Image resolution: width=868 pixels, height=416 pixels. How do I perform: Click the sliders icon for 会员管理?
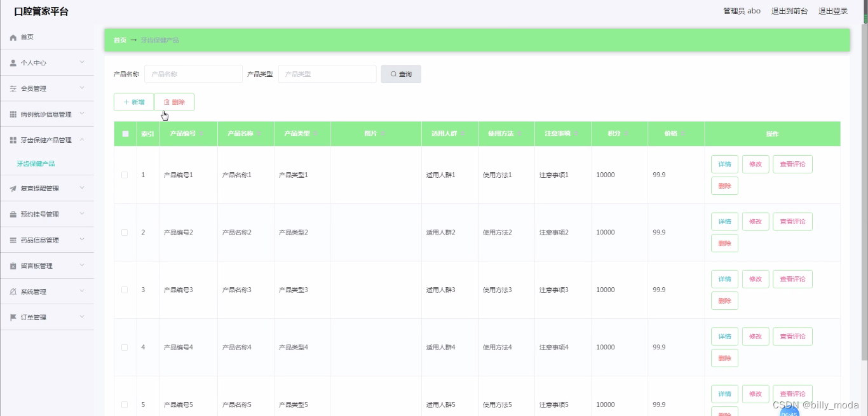click(x=13, y=89)
